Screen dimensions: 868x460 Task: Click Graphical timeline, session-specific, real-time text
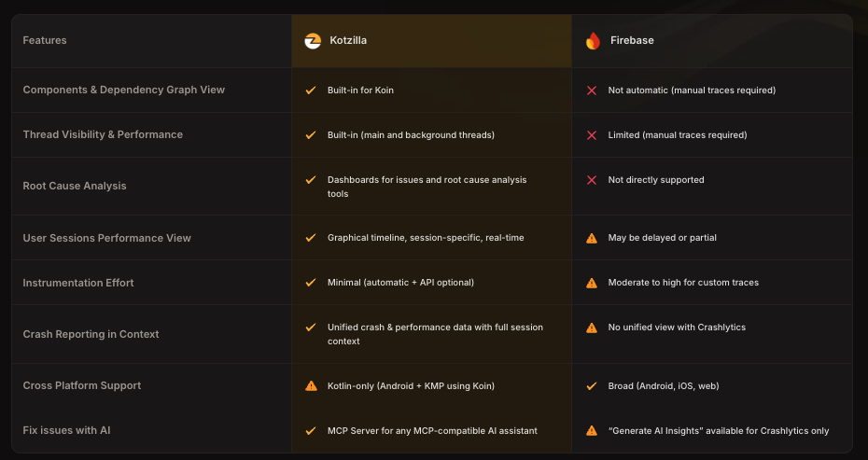426,238
